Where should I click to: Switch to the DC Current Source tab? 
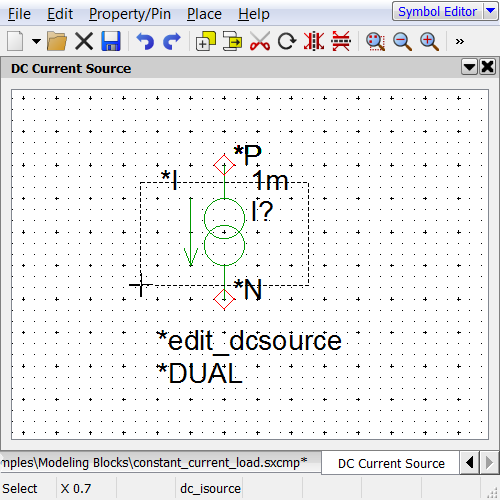tap(391, 463)
